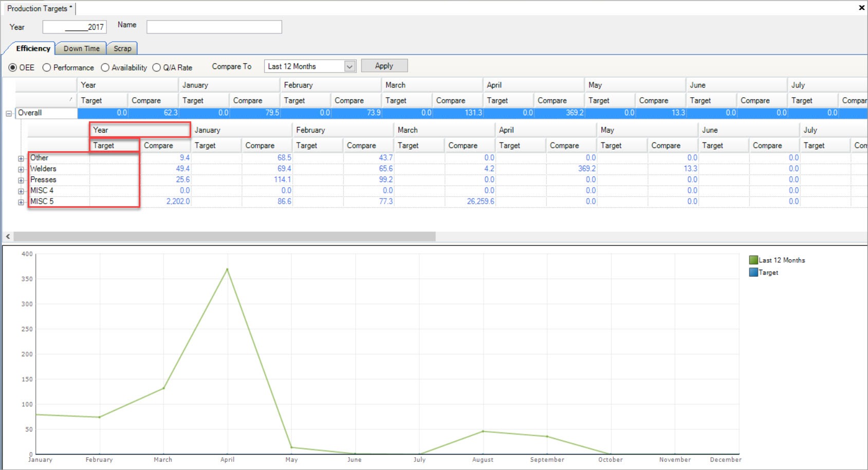Click the horizontal scrollbar thumb
This screenshot has width=868, height=470.
[x=225, y=237]
